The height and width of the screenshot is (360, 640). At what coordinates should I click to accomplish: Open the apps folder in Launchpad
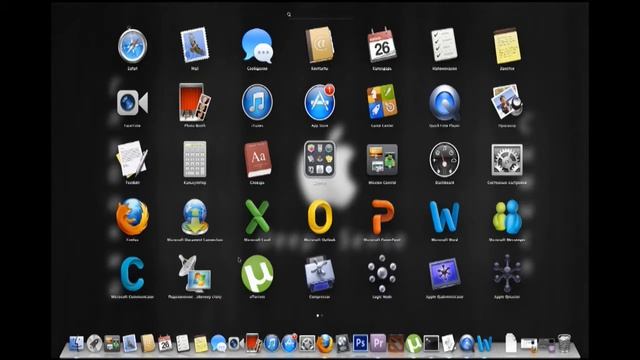coord(320,159)
